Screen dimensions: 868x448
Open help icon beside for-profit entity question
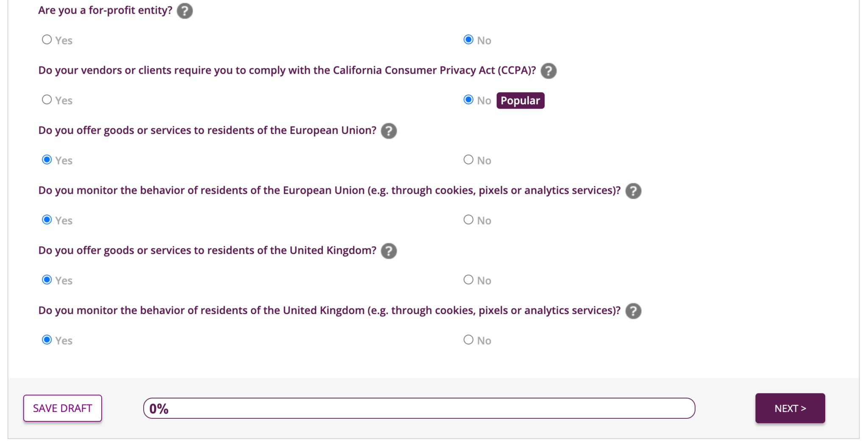point(184,11)
